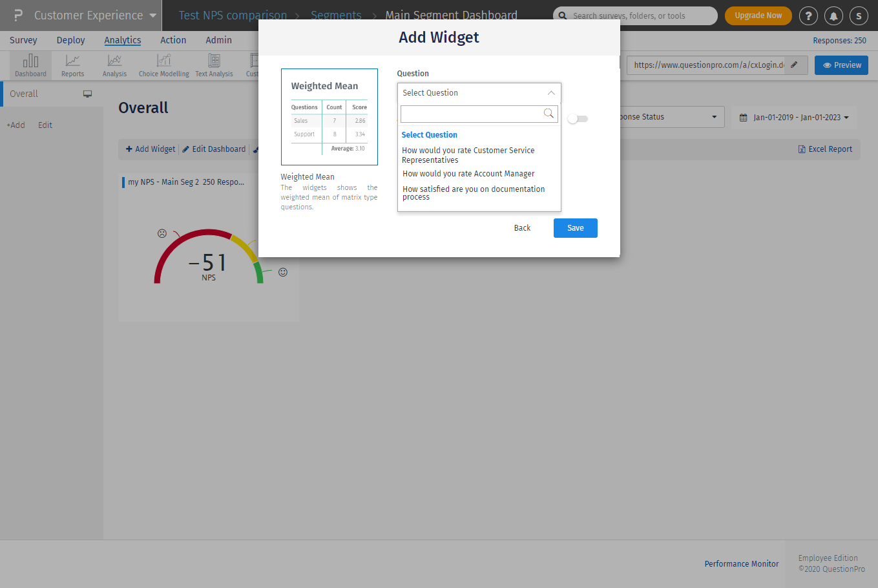Open Reports via its chart icon
This screenshot has width=878, height=588.
[x=72, y=61]
